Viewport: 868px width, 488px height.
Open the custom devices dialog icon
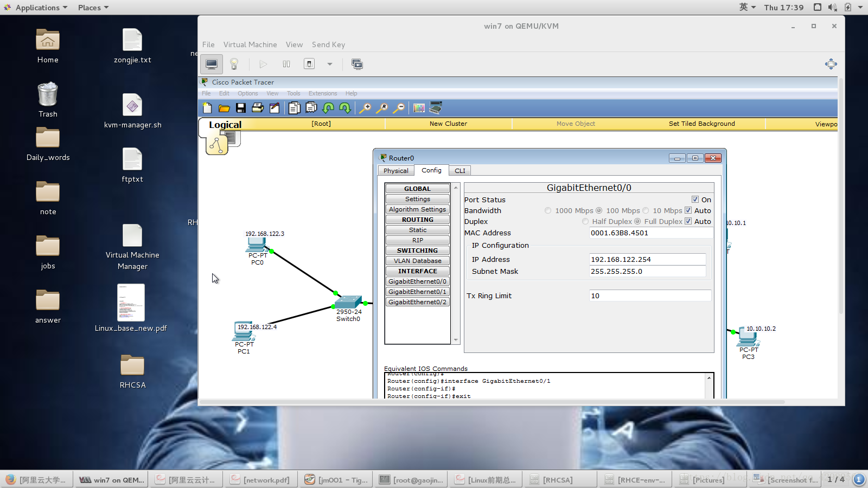click(x=436, y=107)
